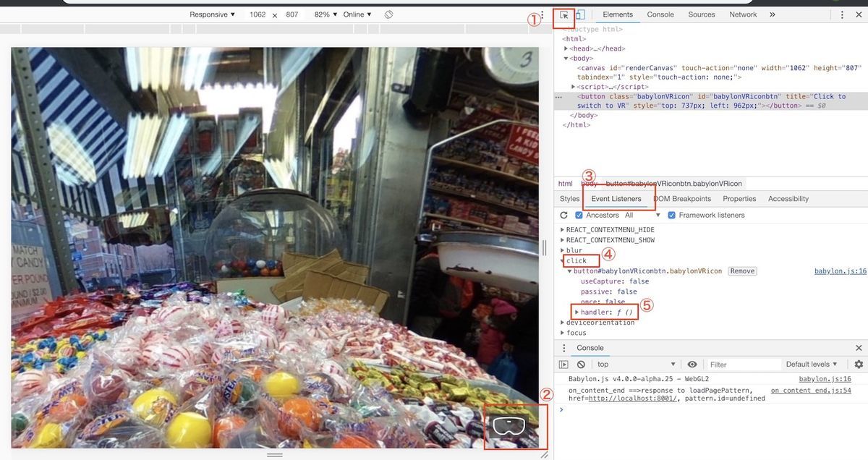Image resolution: width=868 pixels, height=460 pixels.
Task: Collapse the click event listener
Action: (563, 260)
